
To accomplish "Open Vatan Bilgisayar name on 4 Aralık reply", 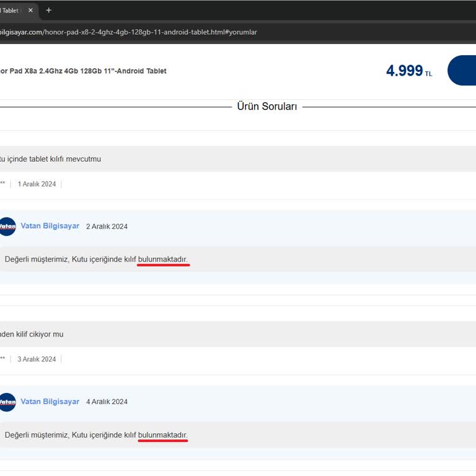I will point(50,402).
